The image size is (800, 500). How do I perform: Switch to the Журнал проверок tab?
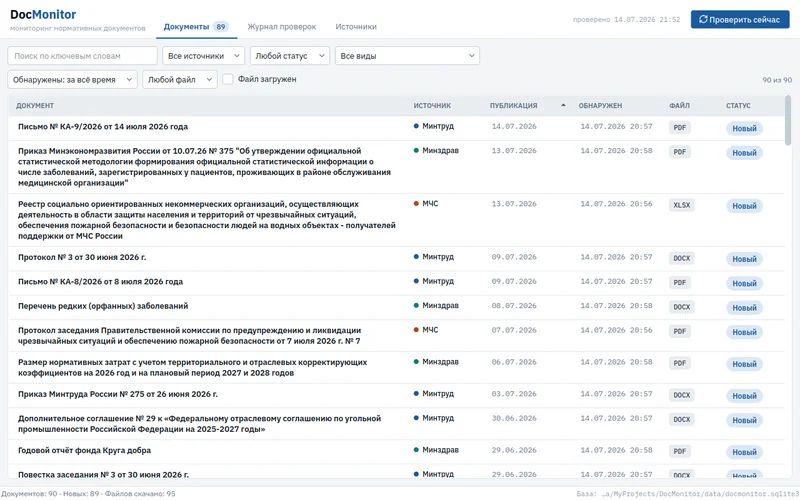click(282, 27)
